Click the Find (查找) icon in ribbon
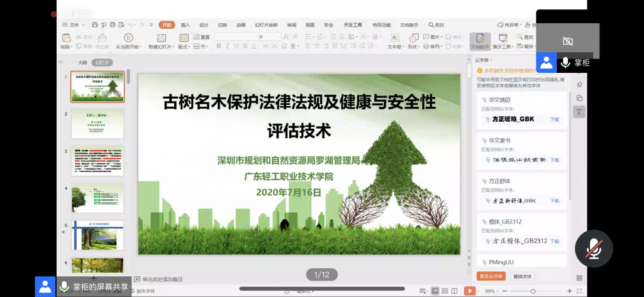 point(519,37)
